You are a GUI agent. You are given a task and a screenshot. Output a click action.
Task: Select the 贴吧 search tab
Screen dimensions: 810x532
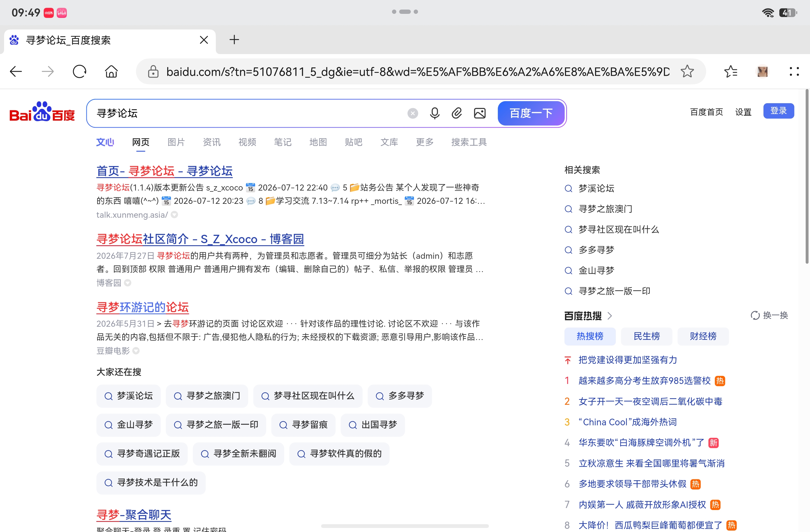point(354,142)
